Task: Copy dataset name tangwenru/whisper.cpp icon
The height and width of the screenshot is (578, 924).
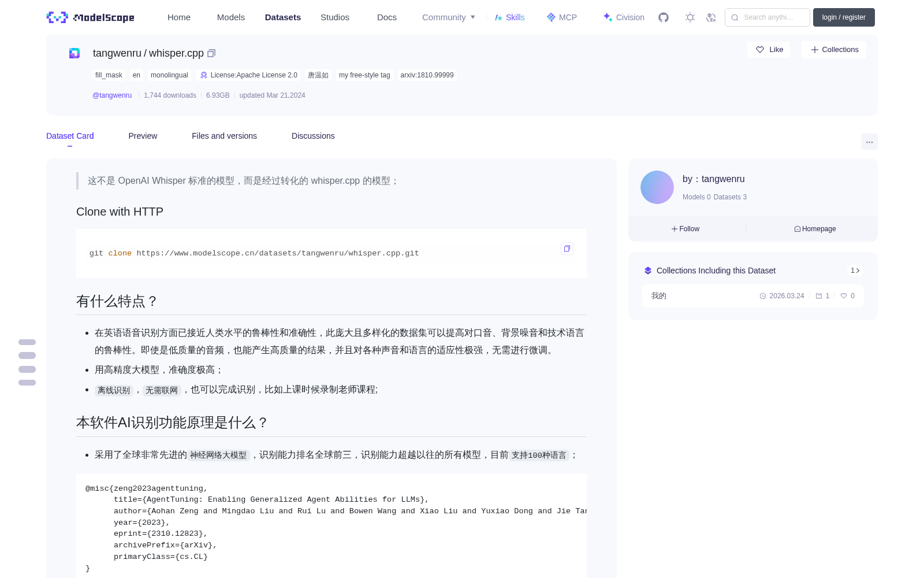Action: [211, 53]
